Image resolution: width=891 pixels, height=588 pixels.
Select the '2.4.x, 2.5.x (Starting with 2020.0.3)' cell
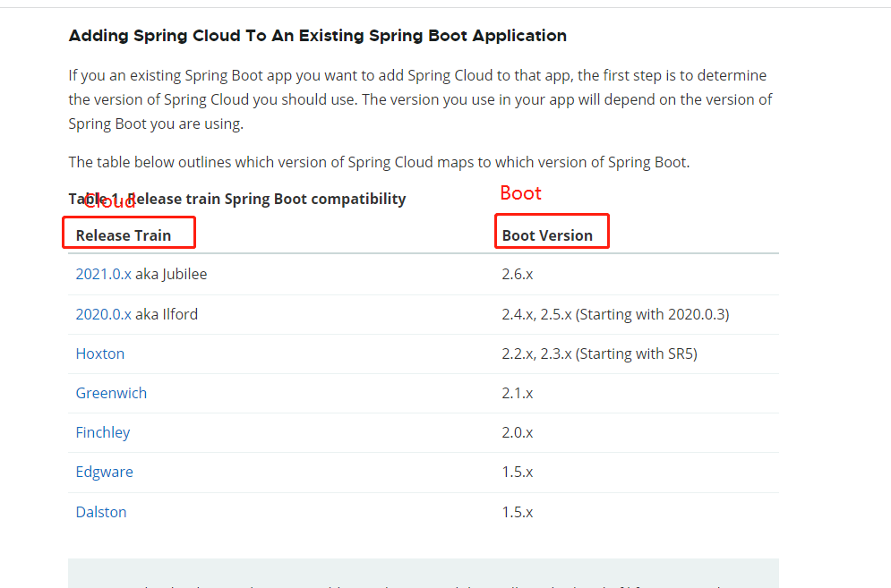coord(615,314)
